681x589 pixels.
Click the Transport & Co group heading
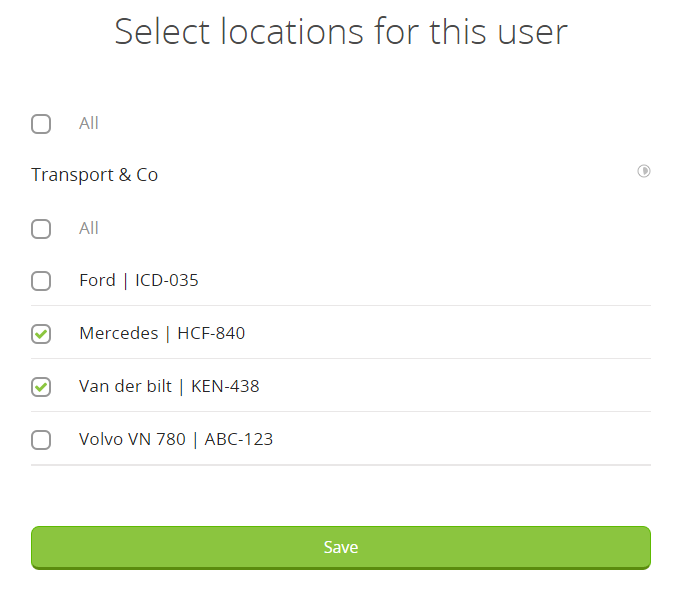point(95,175)
